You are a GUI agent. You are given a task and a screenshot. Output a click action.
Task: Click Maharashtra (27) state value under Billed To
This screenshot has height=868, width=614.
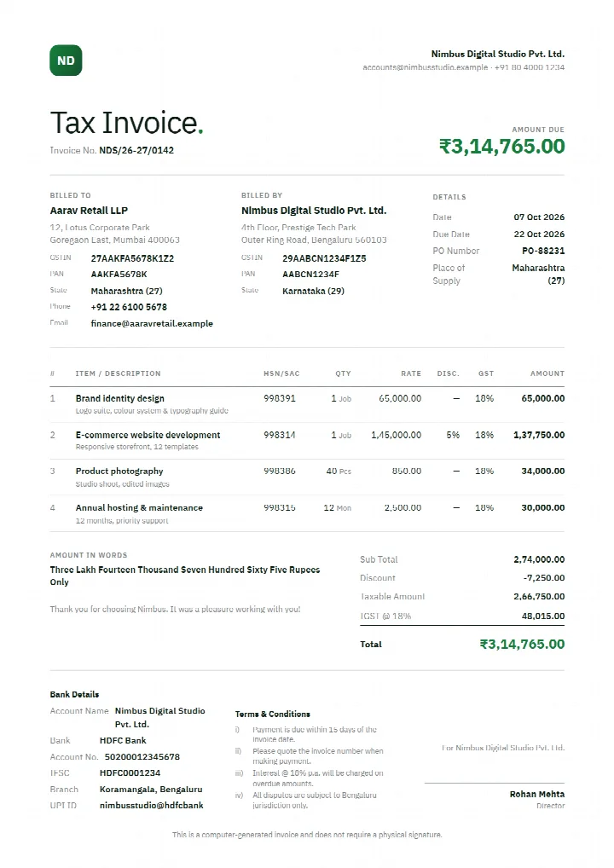coord(127,291)
